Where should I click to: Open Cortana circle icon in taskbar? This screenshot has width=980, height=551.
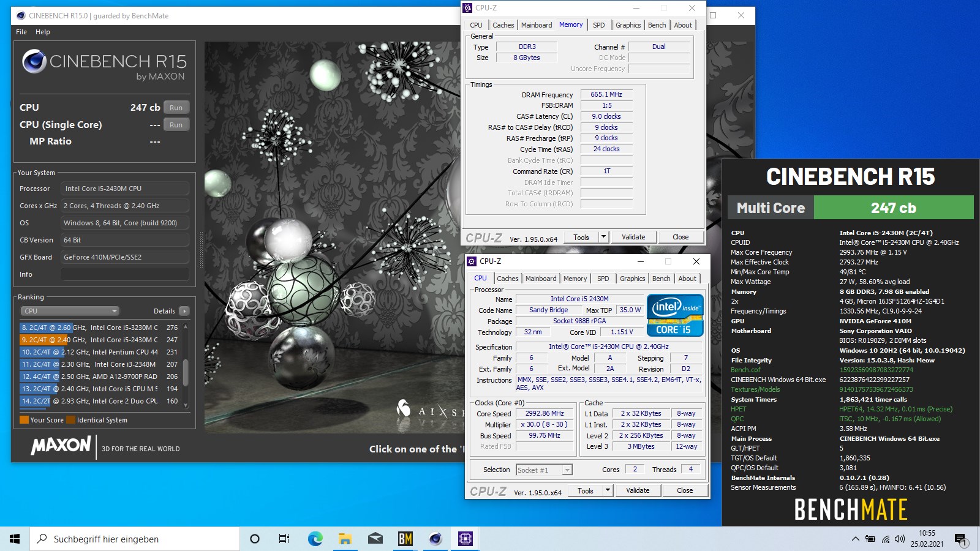(255, 539)
